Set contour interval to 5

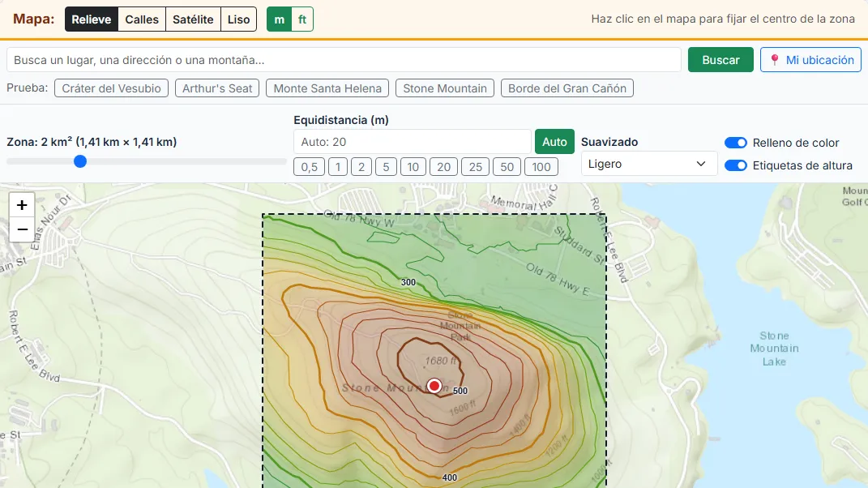pyautogui.click(x=386, y=167)
